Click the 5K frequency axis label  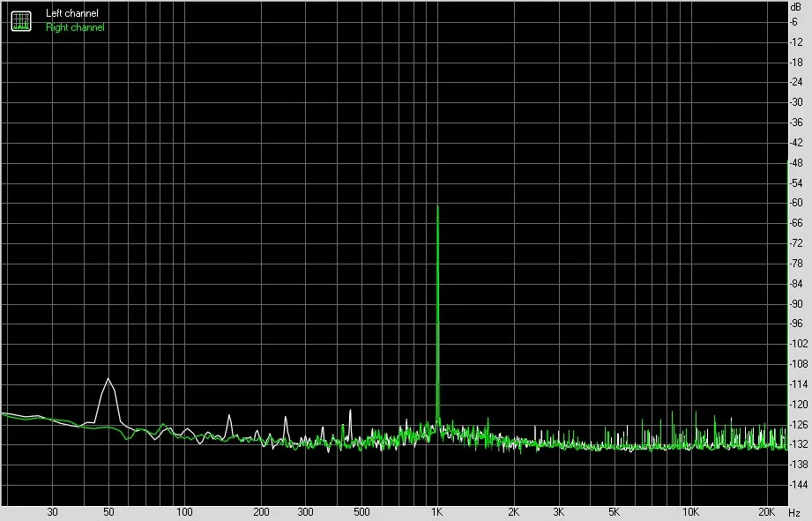[614, 512]
